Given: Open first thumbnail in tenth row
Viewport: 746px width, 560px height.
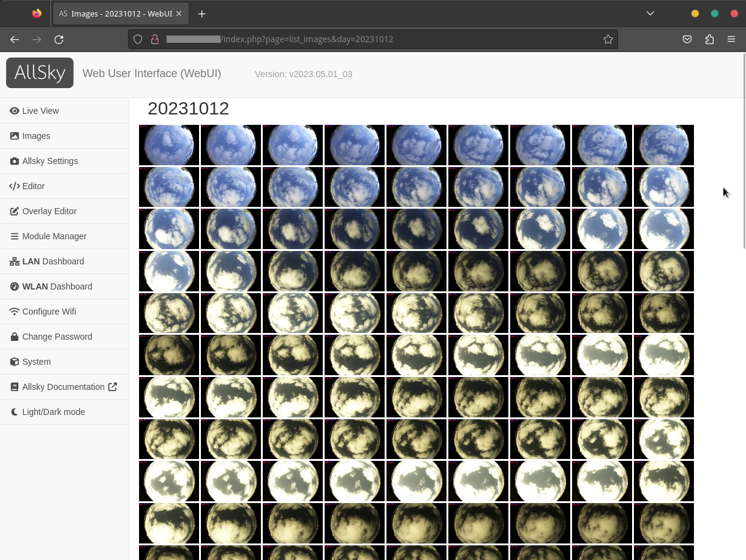Looking at the screenshot, I should (169, 523).
